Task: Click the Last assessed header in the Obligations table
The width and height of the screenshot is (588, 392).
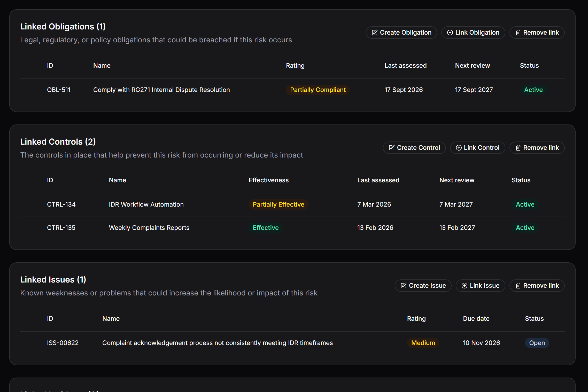Action: 406,66
